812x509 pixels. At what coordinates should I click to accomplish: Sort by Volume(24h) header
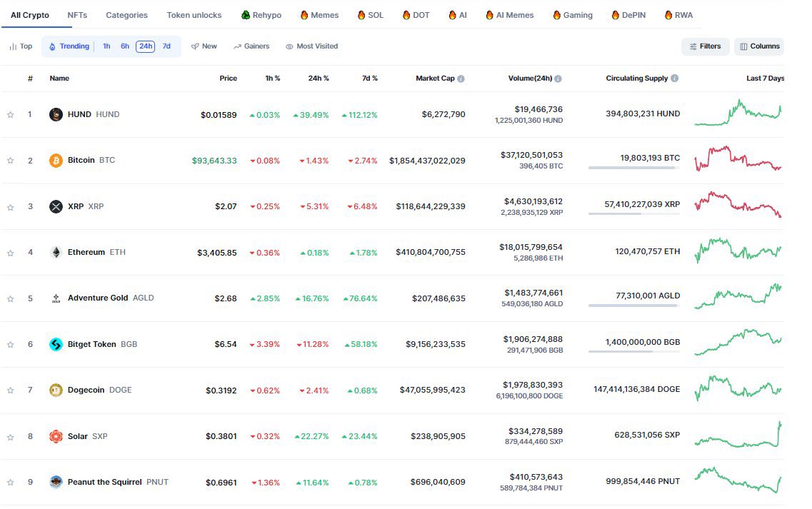(x=531, y=79)
